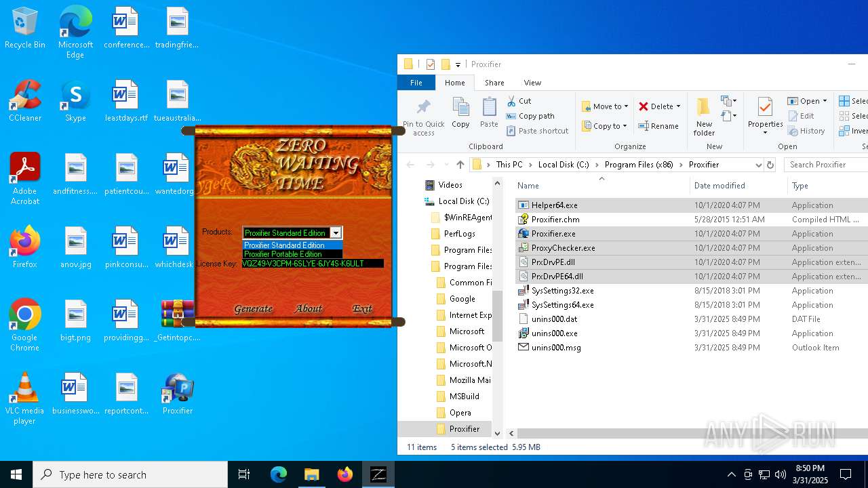Open Copy to dropdown
The image size is (868, 488).
605,126
